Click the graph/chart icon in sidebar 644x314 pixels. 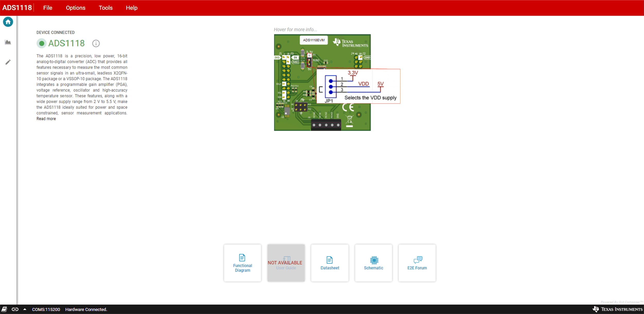coord(8,42)
